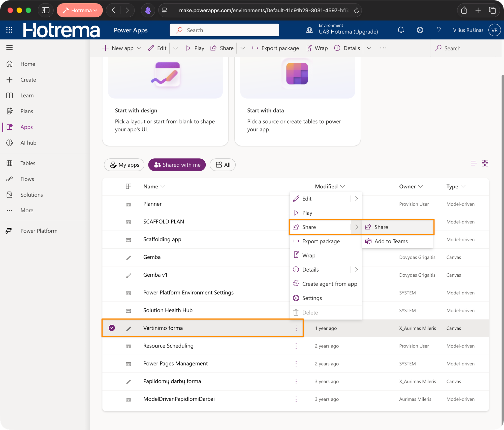Open the help question mark icon
Image resolution: width=504 pixels, height=430 pixels.
point(439,30)
